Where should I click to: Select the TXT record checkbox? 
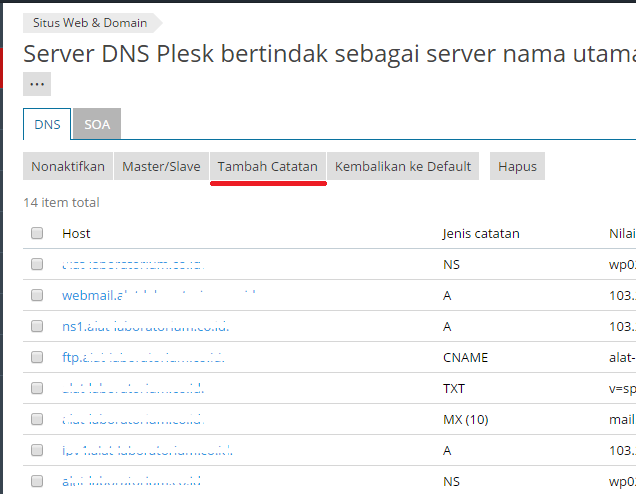point(37,388)
